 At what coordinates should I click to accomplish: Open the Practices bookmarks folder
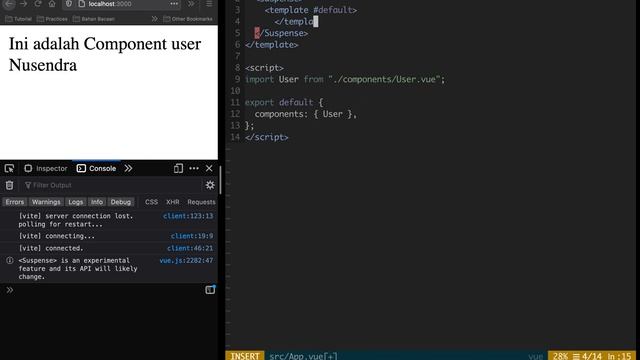pyautogui.click(x=52, y=19)
